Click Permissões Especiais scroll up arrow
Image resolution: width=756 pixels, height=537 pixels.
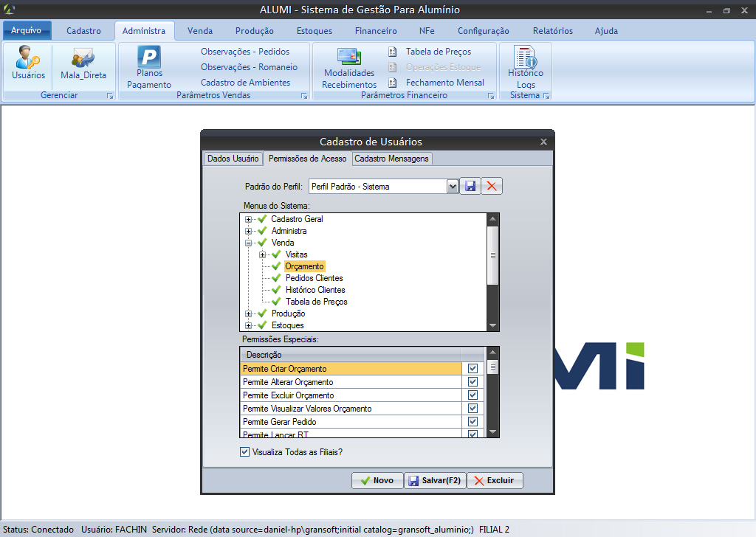(x=492, y=353)
